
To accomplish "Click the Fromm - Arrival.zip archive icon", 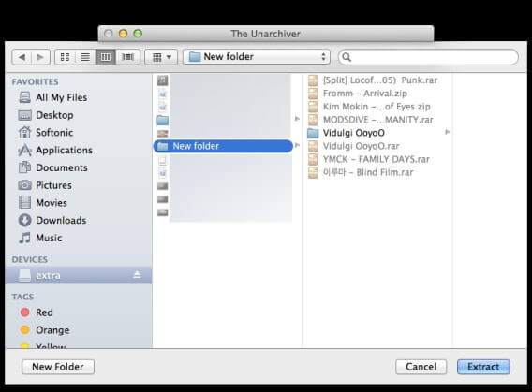I will (x=313, y=94).
